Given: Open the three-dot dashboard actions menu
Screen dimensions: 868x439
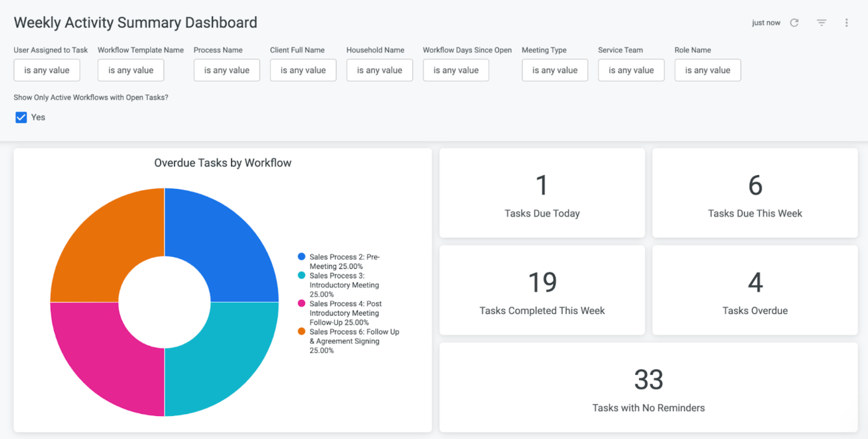Looking at the screenshot, I should click(846, 23).
